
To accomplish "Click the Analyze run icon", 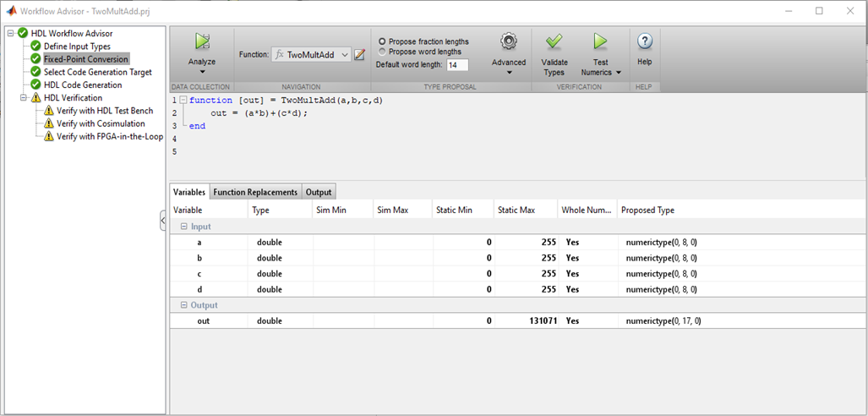I will pos(202,42).
